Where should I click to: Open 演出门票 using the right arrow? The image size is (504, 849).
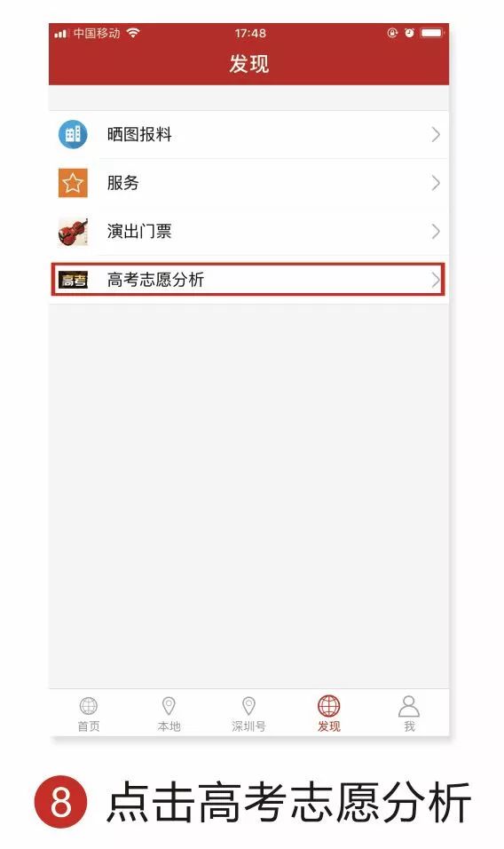coord(436,232)
